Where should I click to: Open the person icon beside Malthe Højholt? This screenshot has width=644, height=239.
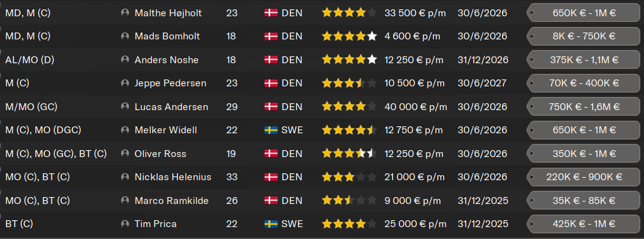coord(125,13)
